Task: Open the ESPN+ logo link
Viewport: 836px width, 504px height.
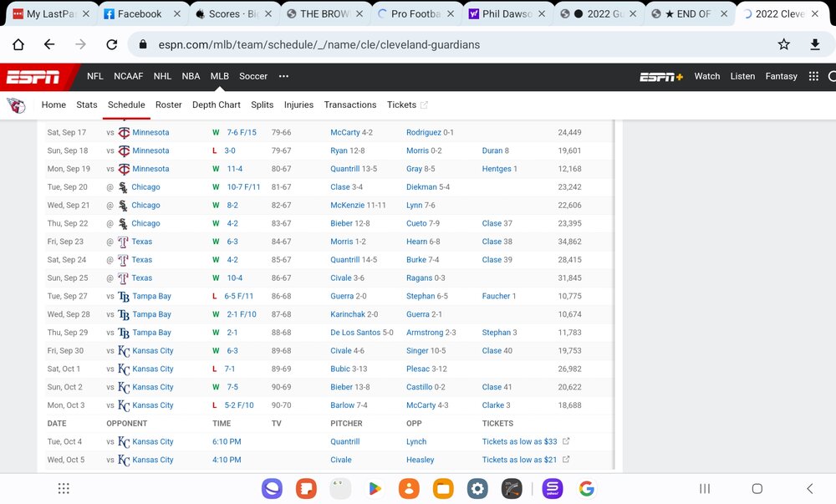Action: [661, 77]
